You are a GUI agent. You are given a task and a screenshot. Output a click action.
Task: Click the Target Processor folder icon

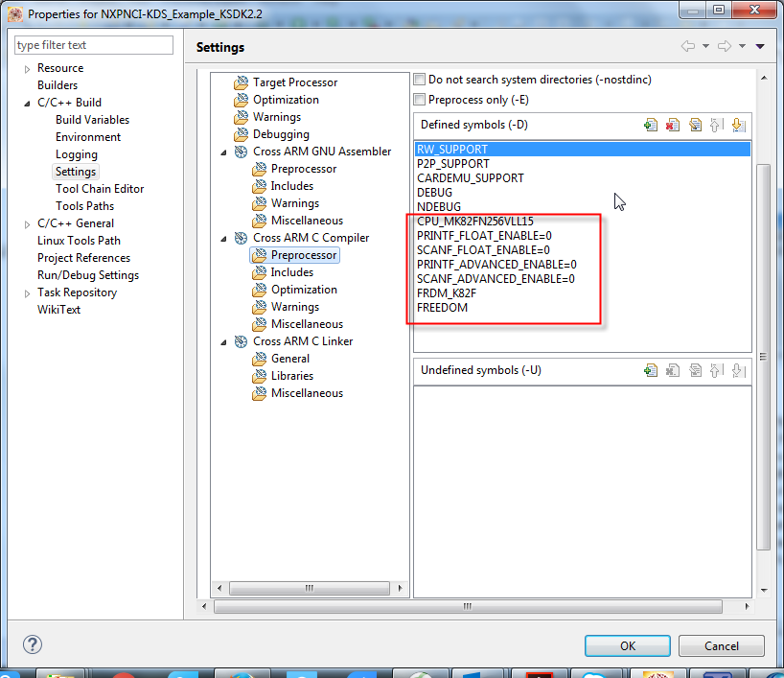click(x=241, y=82)
